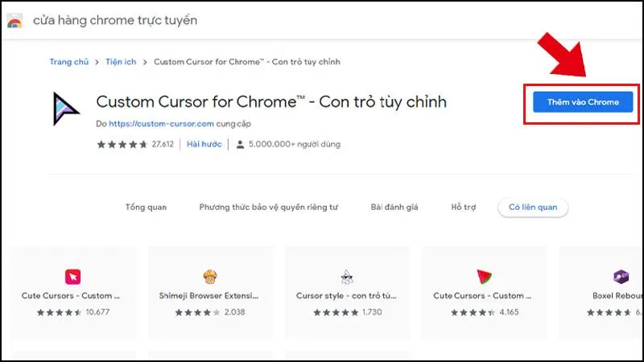
Task: Open Phương thức bảo vệ quyền riêng tư tab
Action: [x=269, y=208]
